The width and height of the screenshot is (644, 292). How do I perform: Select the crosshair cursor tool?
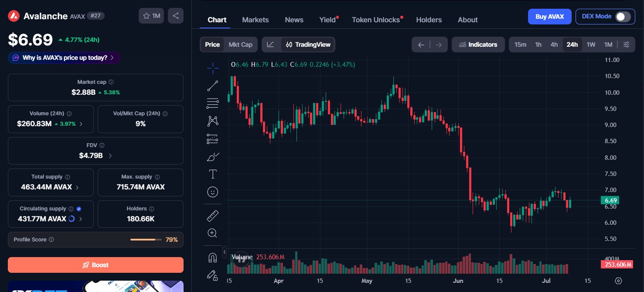(213, 67)
